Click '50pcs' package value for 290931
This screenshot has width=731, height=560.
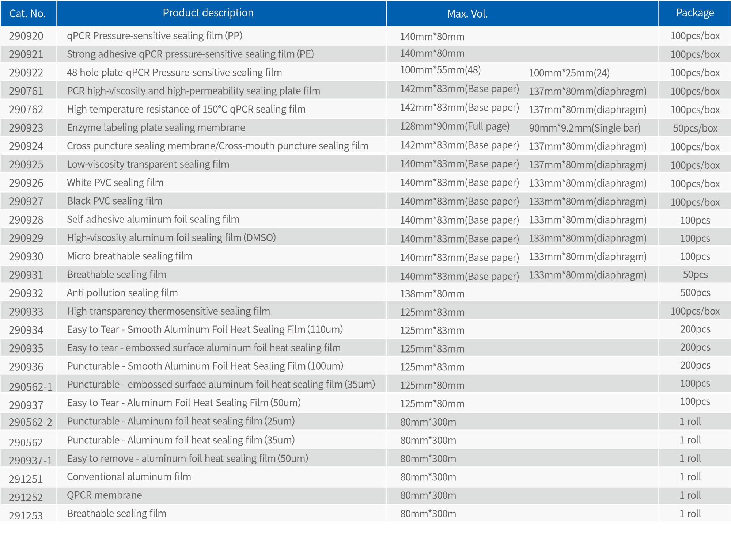click(695, 274)
